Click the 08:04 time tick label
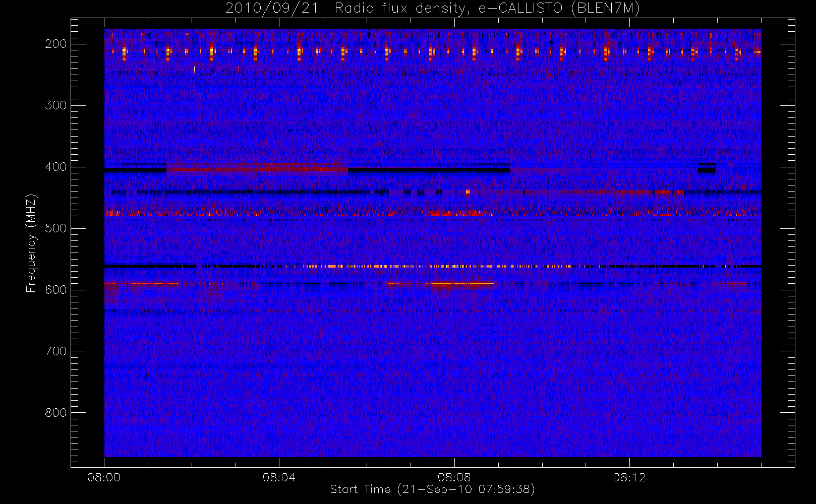The image size is (816, 504). click(279, 477)
